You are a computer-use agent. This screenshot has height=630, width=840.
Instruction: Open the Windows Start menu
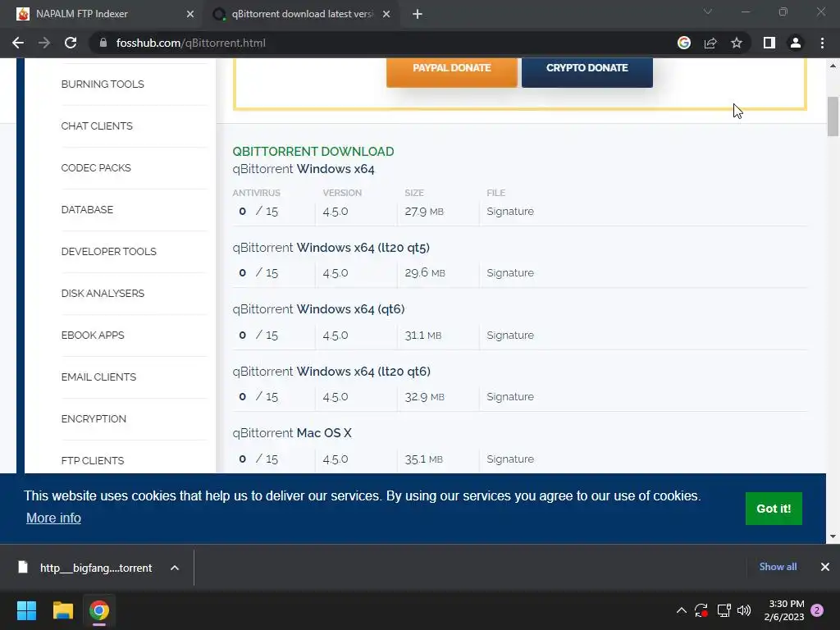click(26, 610)
